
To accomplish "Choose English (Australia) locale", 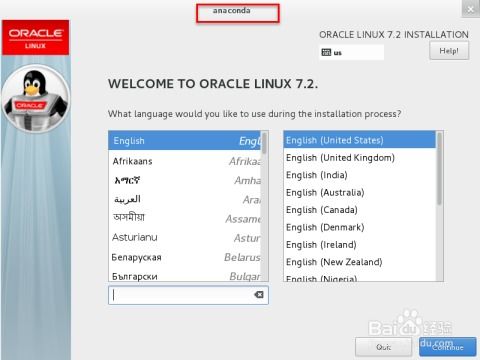I will click(360, 192).
